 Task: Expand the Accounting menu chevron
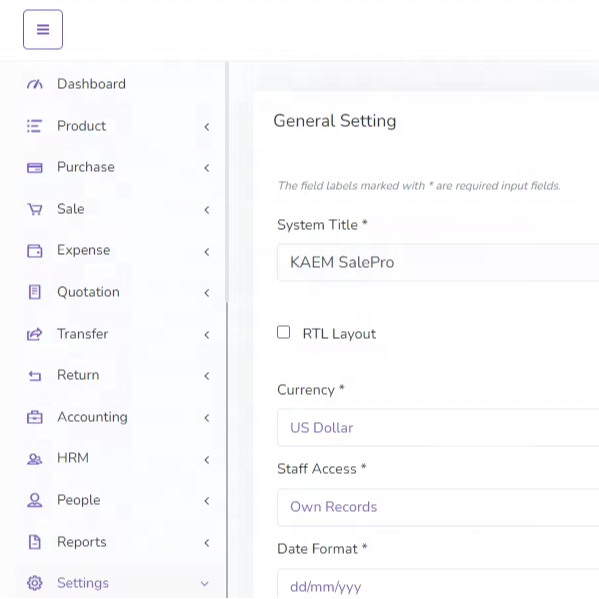[x=207, y=418]
